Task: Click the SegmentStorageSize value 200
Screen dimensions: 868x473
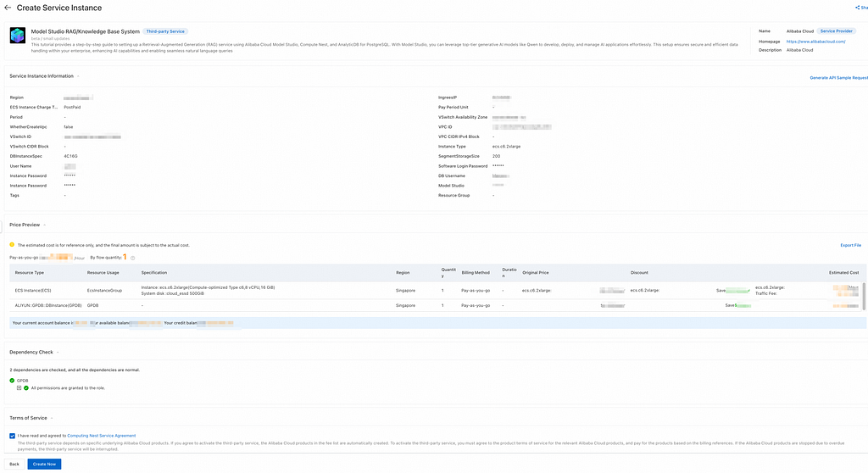Action: tap(496, 156)
